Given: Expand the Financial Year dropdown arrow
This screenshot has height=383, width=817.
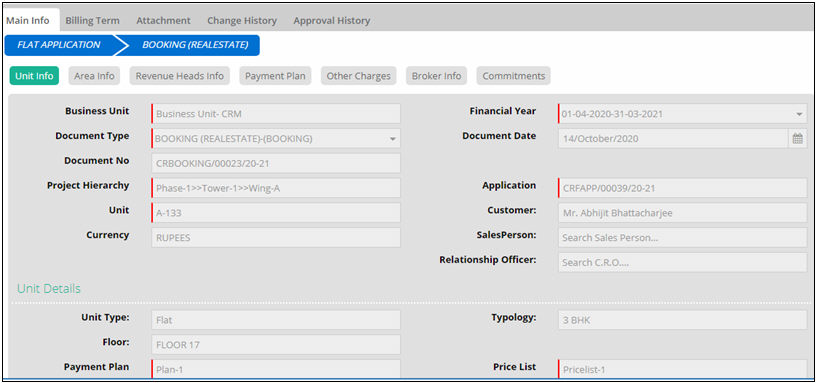Looking at the screenshot, I should coord(799,114).
